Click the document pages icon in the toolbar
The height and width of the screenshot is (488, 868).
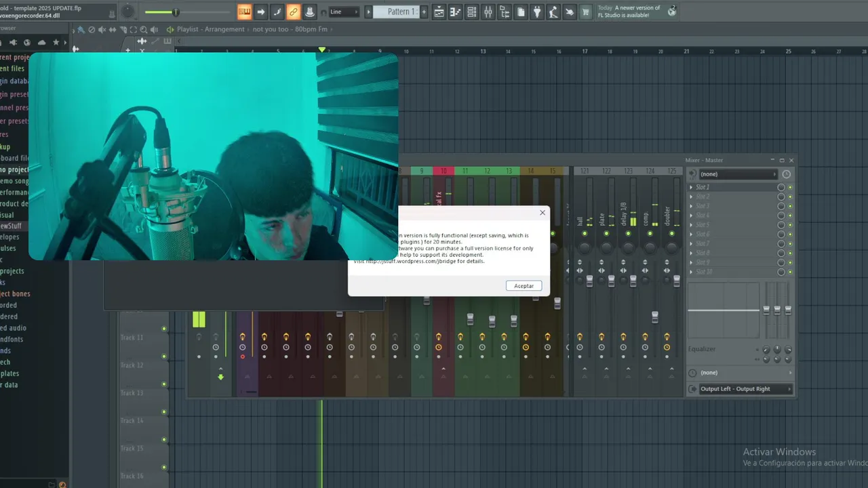point(521,12)
